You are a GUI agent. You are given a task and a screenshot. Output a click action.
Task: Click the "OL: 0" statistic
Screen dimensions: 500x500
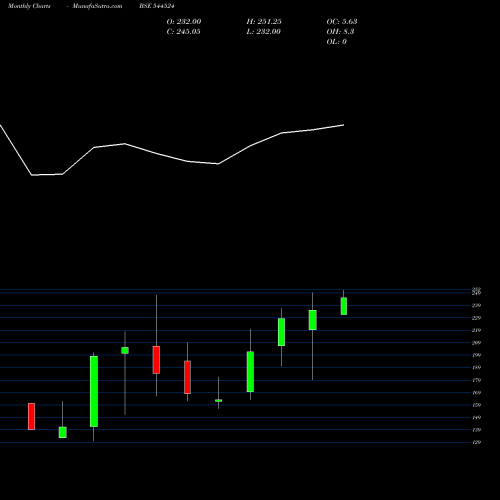pos(337,41)
